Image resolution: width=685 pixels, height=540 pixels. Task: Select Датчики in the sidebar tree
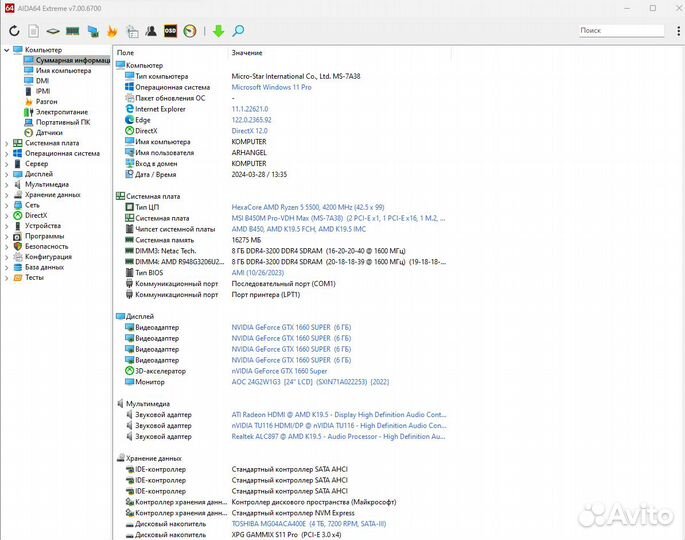(49, 132)
